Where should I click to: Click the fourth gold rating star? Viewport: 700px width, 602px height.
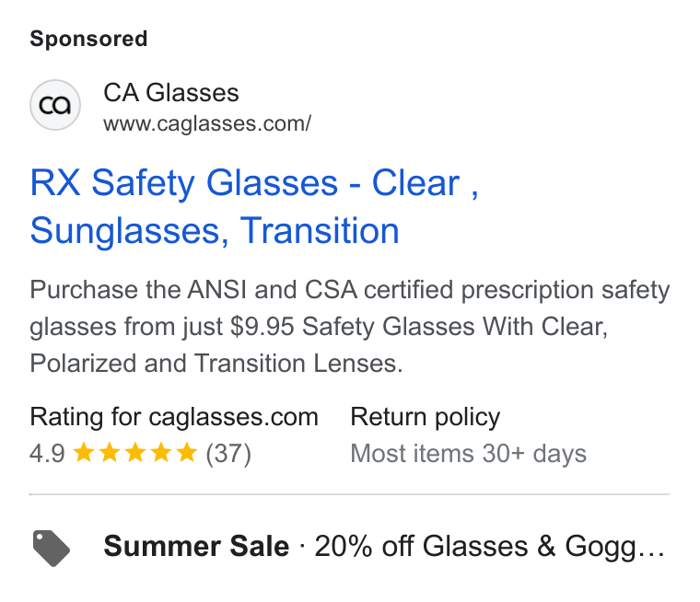pyautogui.click(x=161, y=453)
